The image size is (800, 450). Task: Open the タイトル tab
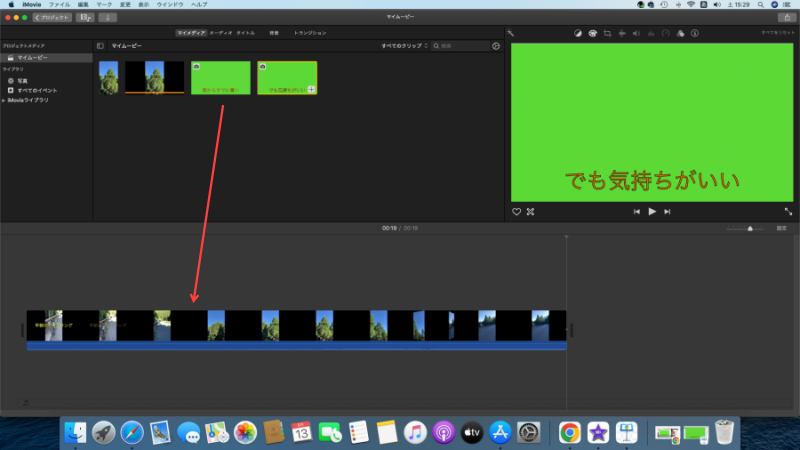point(245,33)
